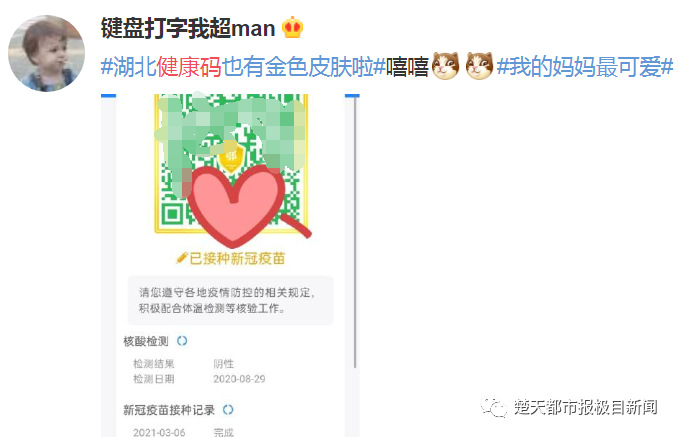
Task: Refresh the 核酸检测 section
Action: [182, 341]
